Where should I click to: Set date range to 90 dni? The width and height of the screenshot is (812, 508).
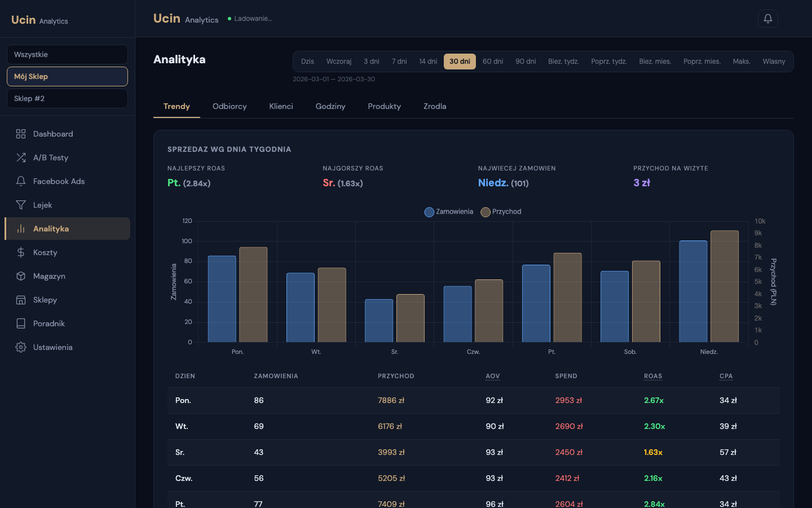click(x=526, y=62)
